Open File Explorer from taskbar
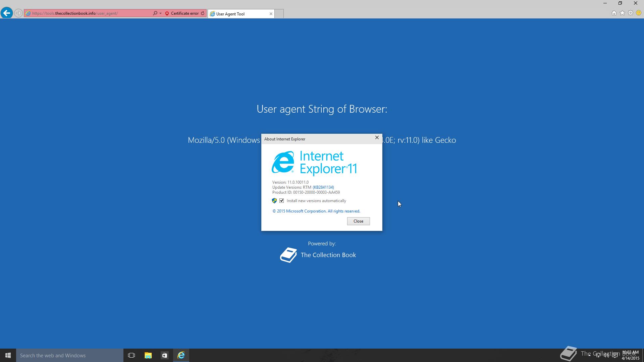The height and width of the screenshot is (362, 644). pos(148,355)
